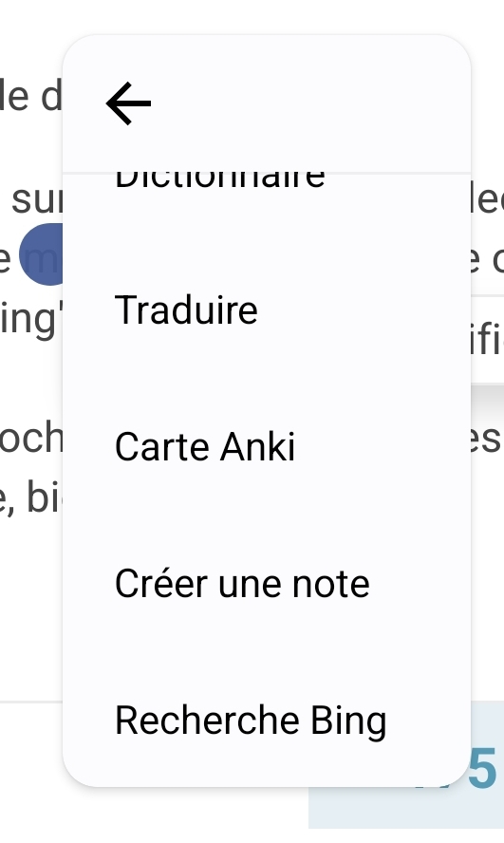Open the Carte Anki option
Viewport: 504px width, 843px height.
coord(205,447)
